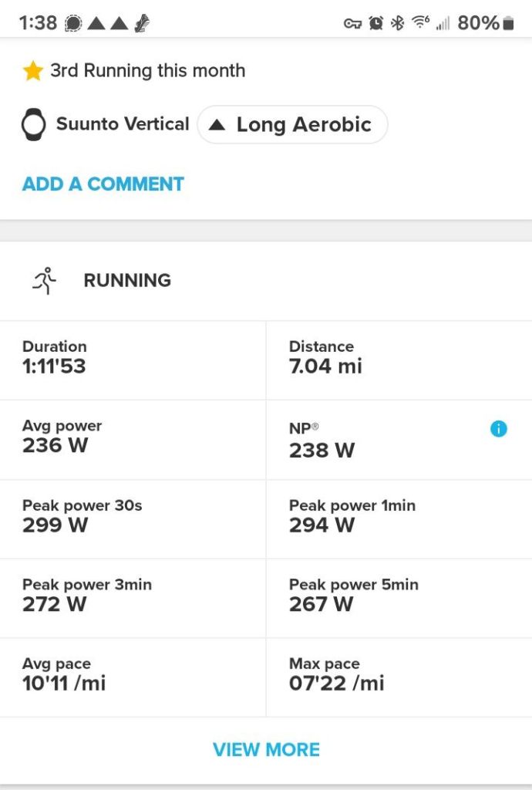The height and width of the screenshot is (790, 532).
Task: Tap the gold star achievement icon
Action: point(32,71)
